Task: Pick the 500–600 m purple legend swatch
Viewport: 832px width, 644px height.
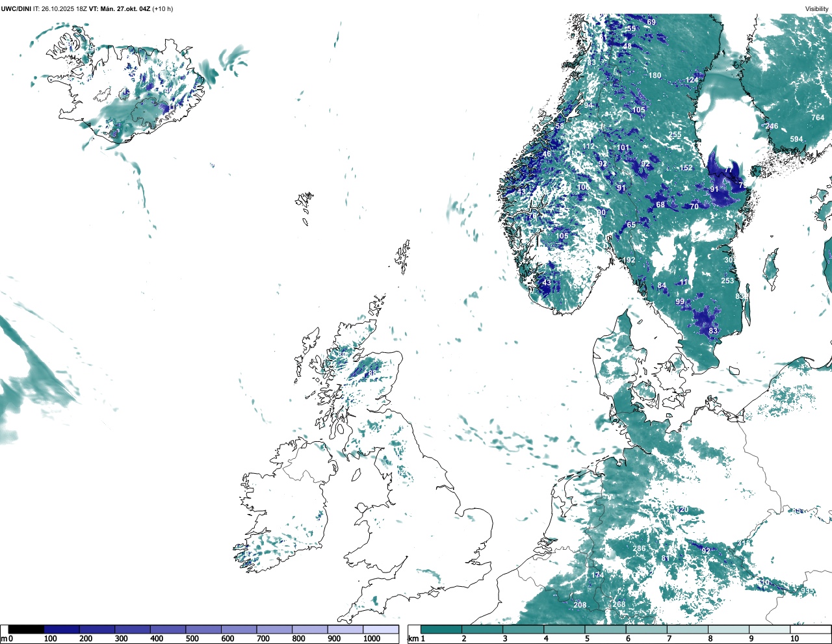Action: (203, 629)
